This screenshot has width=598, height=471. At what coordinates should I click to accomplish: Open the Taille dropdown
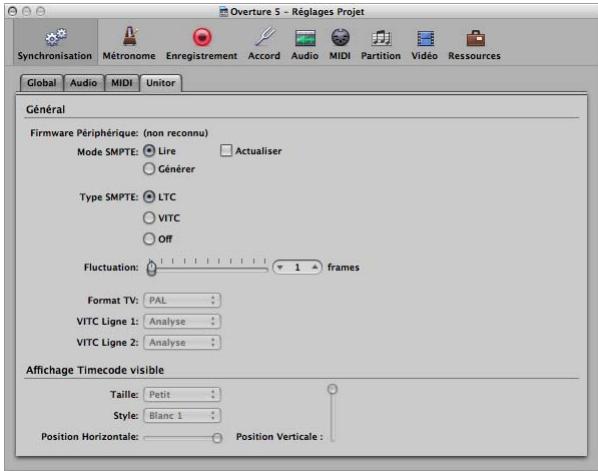(182, 394)
